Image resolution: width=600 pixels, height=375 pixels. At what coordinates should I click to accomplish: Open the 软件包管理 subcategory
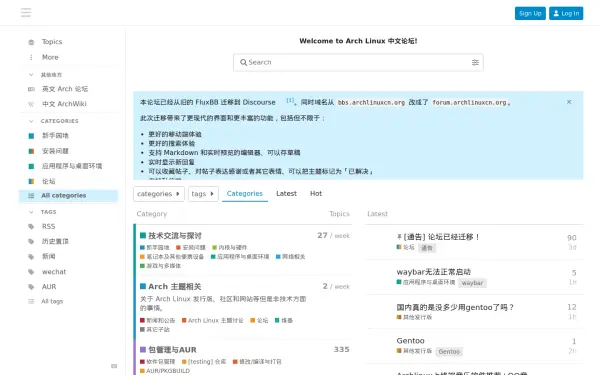158,362
